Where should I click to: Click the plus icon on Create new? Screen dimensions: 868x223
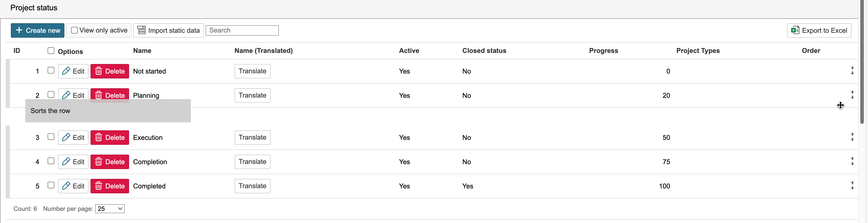click(x=19, y=30)
